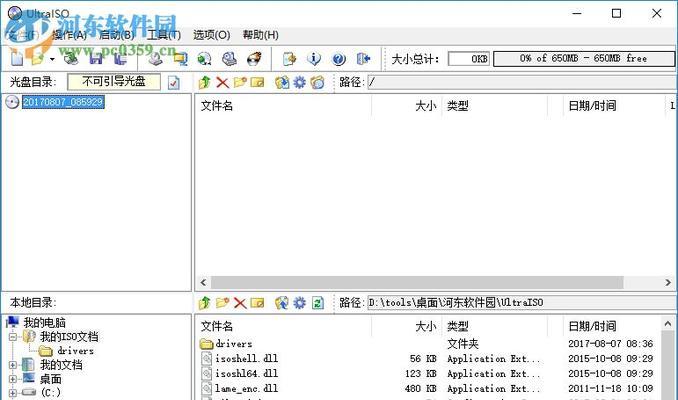Click the add files document icon in toolbar
The height and width of the screenshot is (400, 678).
coord(289,58)
